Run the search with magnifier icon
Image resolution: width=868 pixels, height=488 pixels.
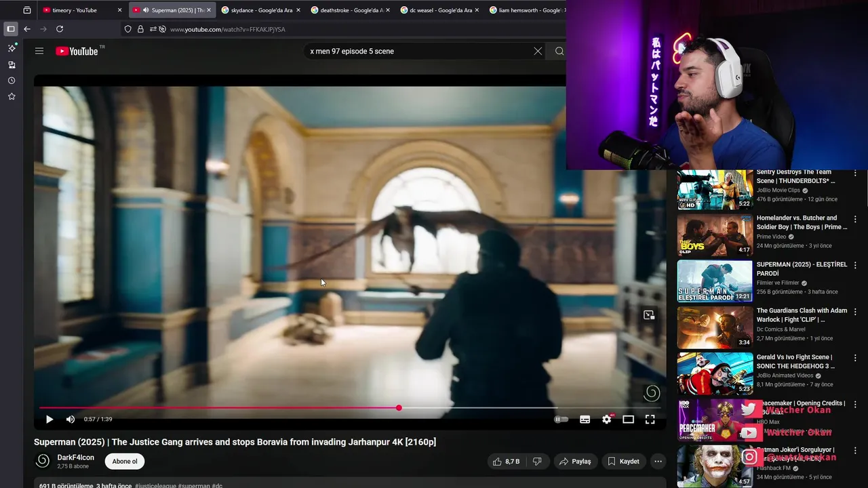coord(559,51)
